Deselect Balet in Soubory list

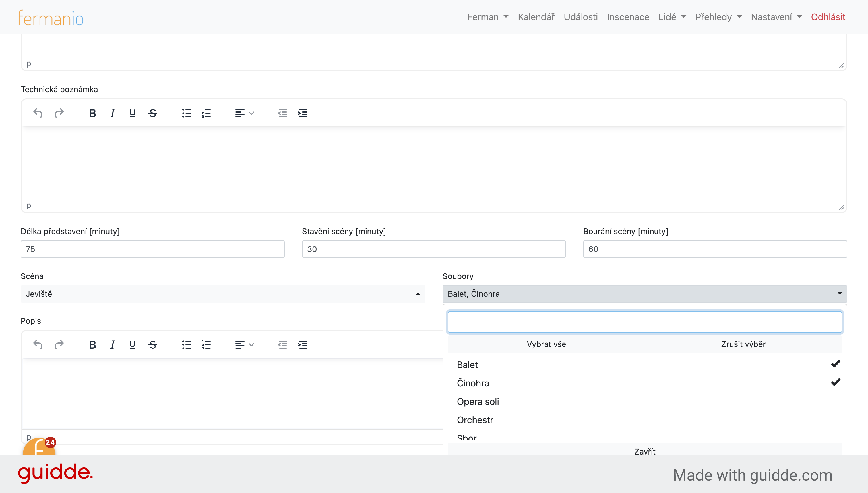point(645,365)
